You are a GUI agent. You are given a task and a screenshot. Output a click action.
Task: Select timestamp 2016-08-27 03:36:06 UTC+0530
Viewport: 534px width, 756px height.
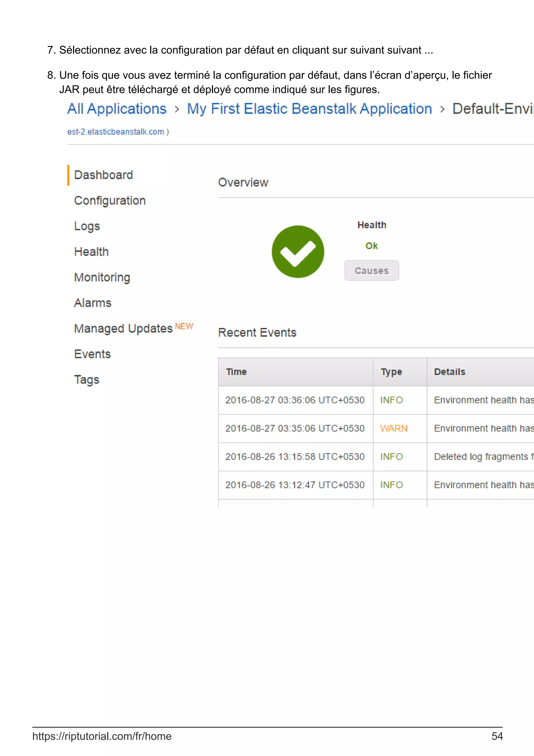point(295,400)
